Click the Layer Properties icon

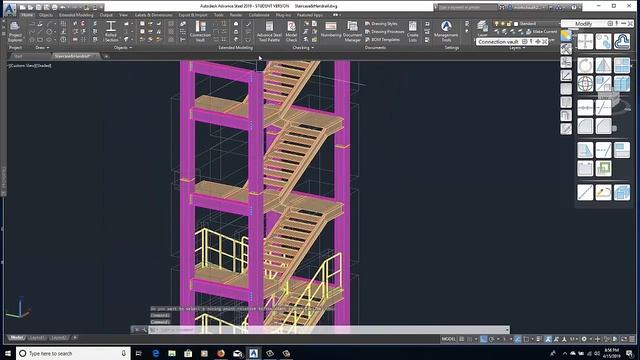pos(482,27)
